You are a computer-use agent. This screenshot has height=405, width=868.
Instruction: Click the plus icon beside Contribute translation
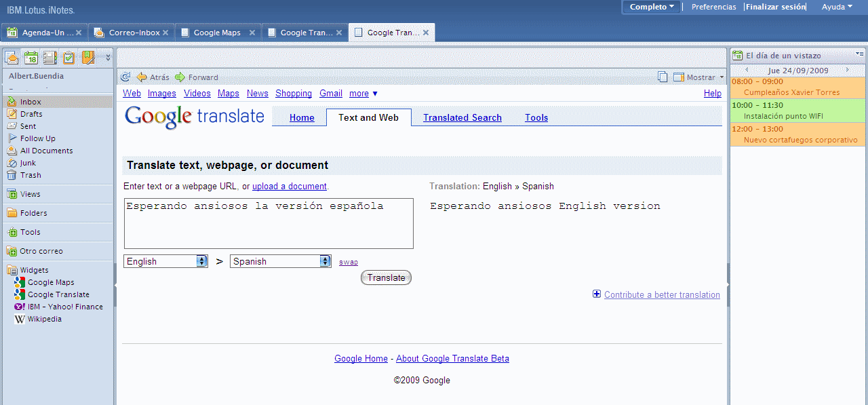(597, 294)
